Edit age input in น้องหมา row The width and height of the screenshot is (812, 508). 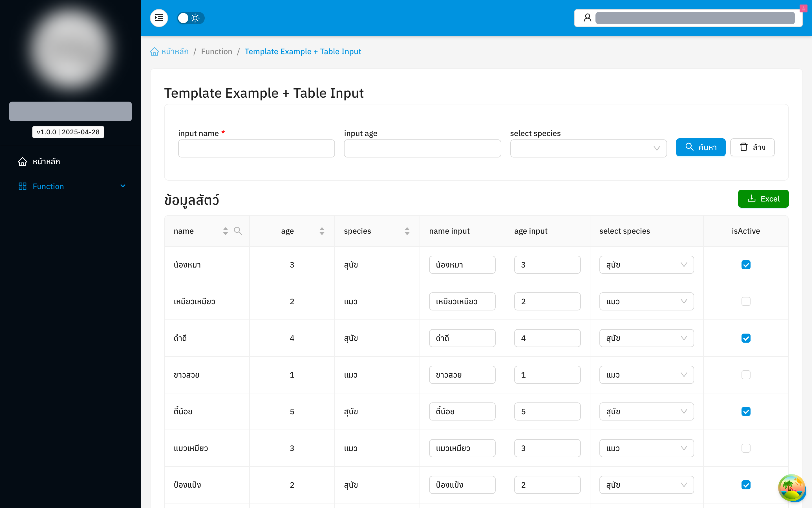547,265
